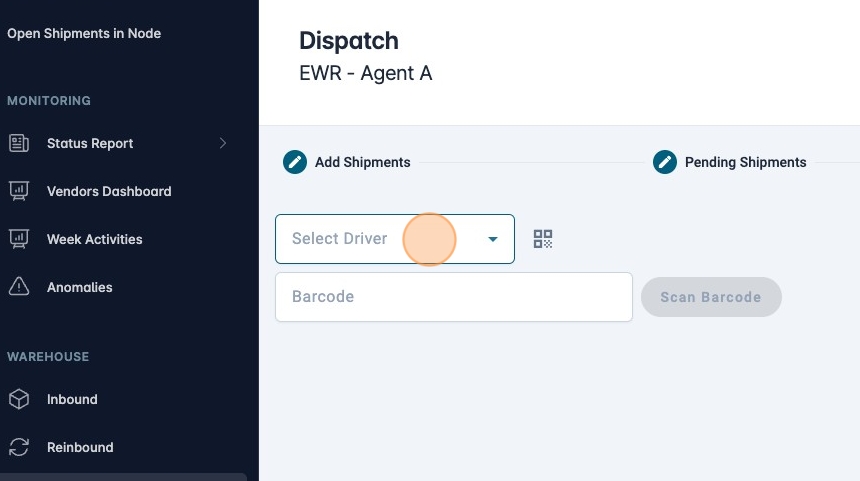
Task: Click the Pending Shipments pencil icon
Action: [x=665, y=162]
